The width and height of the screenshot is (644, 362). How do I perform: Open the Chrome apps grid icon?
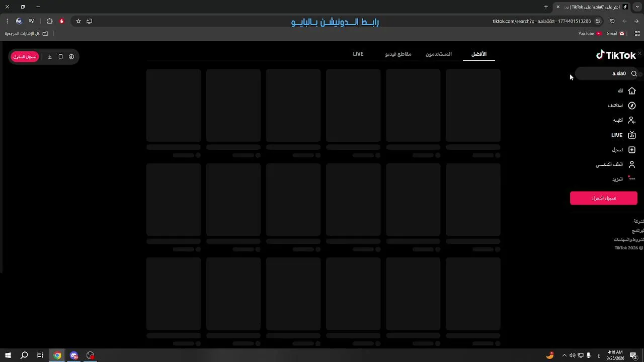tap(637, 34)
